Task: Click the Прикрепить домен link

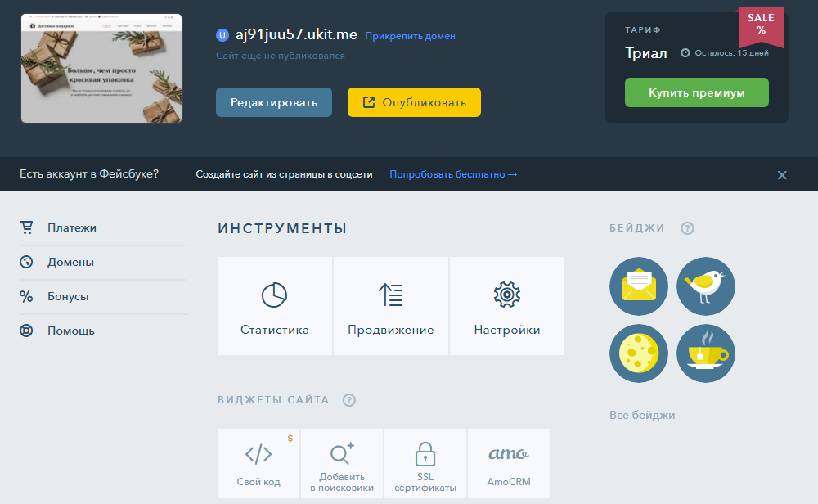Action: point(410,36)
